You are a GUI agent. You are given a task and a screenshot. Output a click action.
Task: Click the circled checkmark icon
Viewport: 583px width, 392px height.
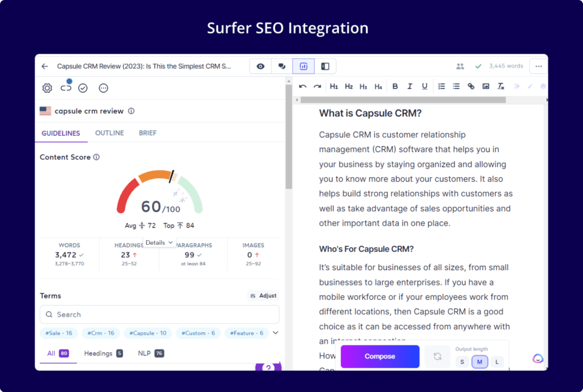coord(83,88)
